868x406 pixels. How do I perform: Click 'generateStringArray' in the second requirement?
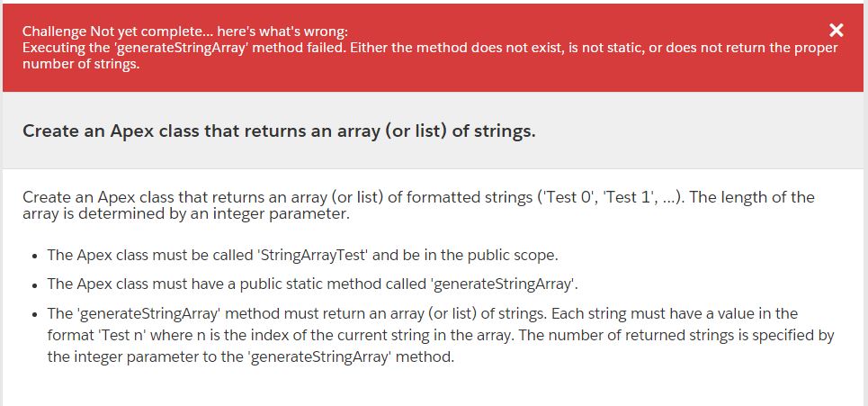point(505,284)
